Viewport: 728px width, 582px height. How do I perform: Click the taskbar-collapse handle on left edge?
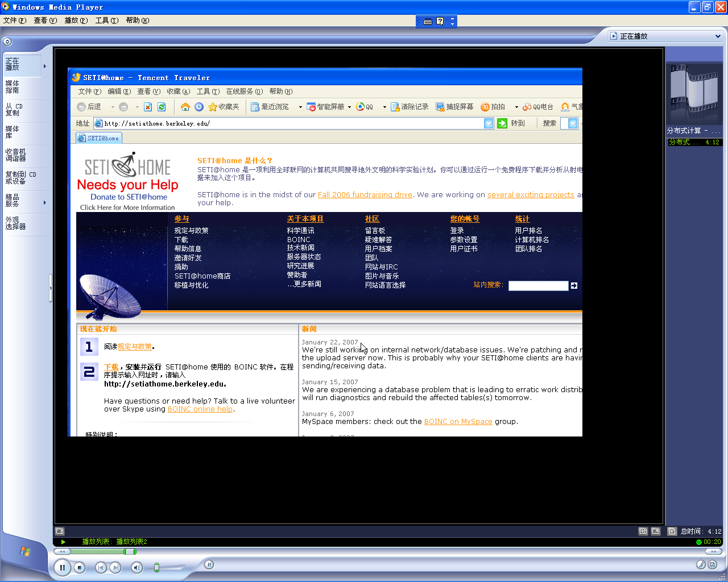pos(51,289)
